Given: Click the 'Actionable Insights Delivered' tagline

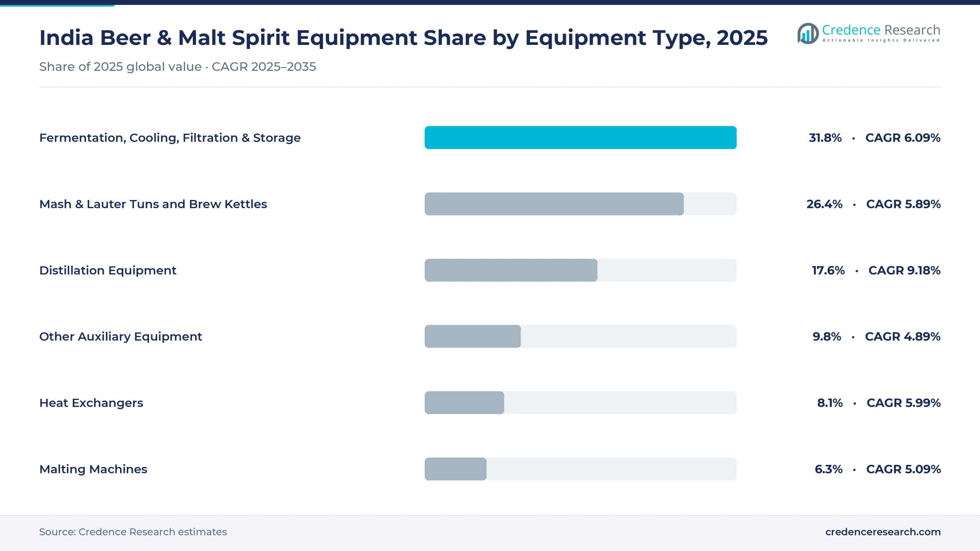Looking at the screenshot, I should point(881,40).
